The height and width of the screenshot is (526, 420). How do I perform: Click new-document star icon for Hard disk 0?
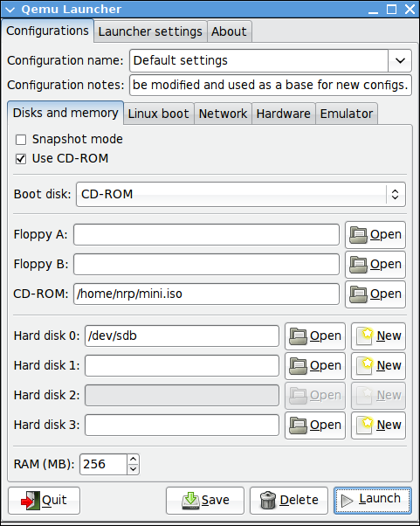[x=365, y=336]
